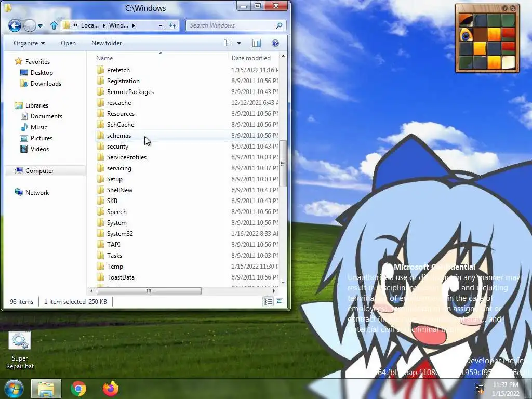Click the Local Disk breadcrumb segment
The image size is (532, 399).
coord(89,25)
